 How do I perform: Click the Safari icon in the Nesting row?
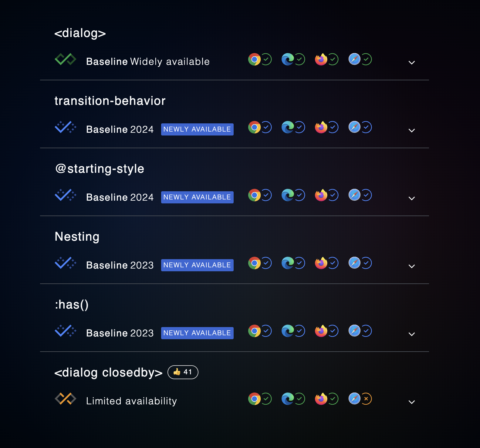[x=354, y=263]
